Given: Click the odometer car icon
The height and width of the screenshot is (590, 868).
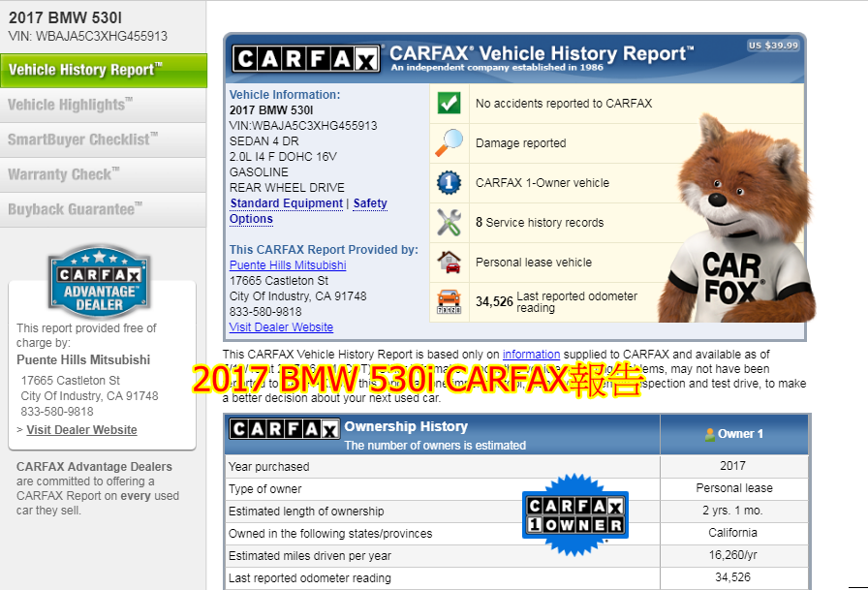Looking at the screenshot, I should [x=449, y=301].
